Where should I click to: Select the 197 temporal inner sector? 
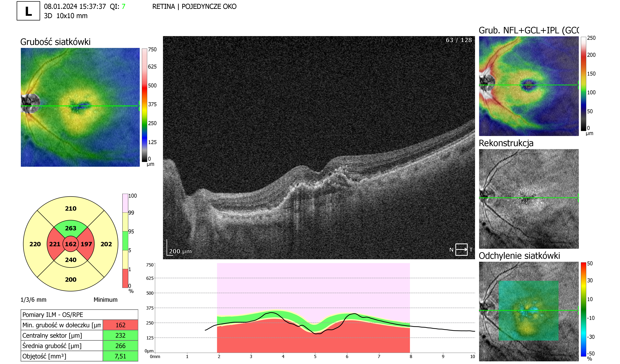point(86,244)
